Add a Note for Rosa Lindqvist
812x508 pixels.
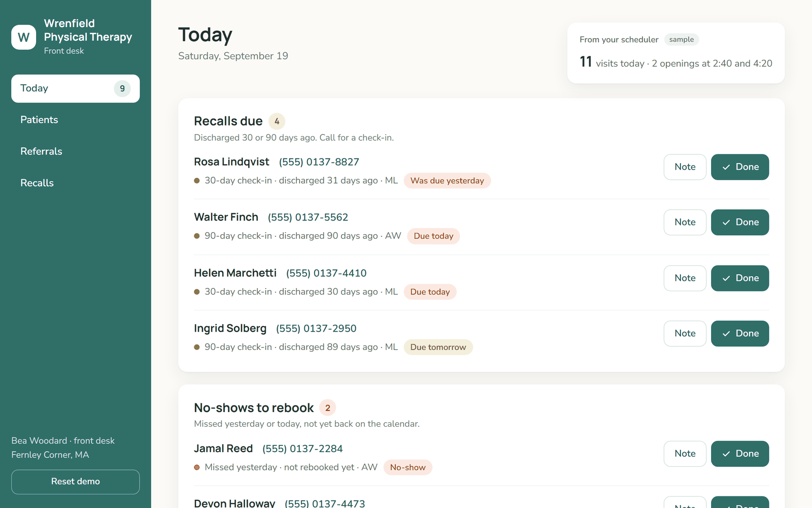pos(685,167)
